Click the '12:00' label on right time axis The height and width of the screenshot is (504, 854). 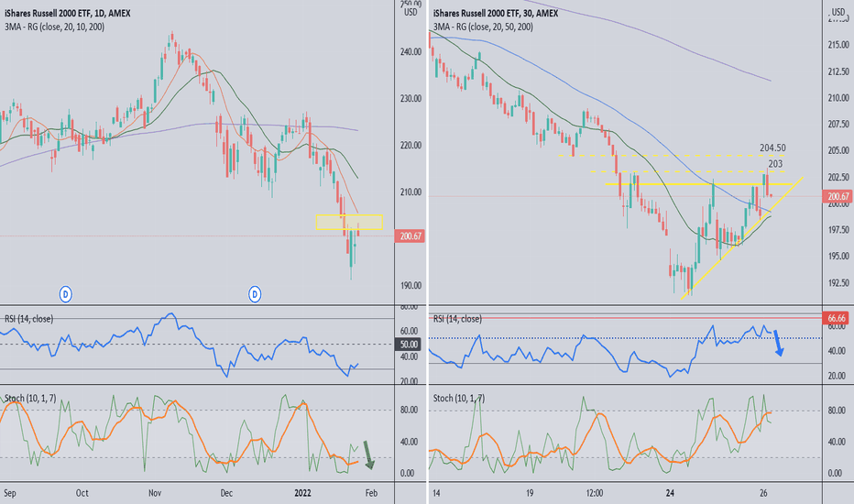coord(595,493)
